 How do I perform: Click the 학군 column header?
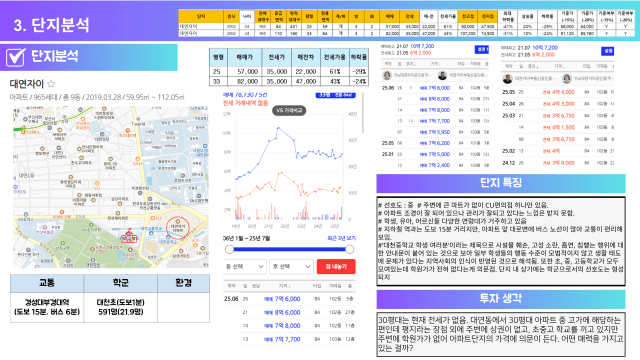[x=120, y=283]
